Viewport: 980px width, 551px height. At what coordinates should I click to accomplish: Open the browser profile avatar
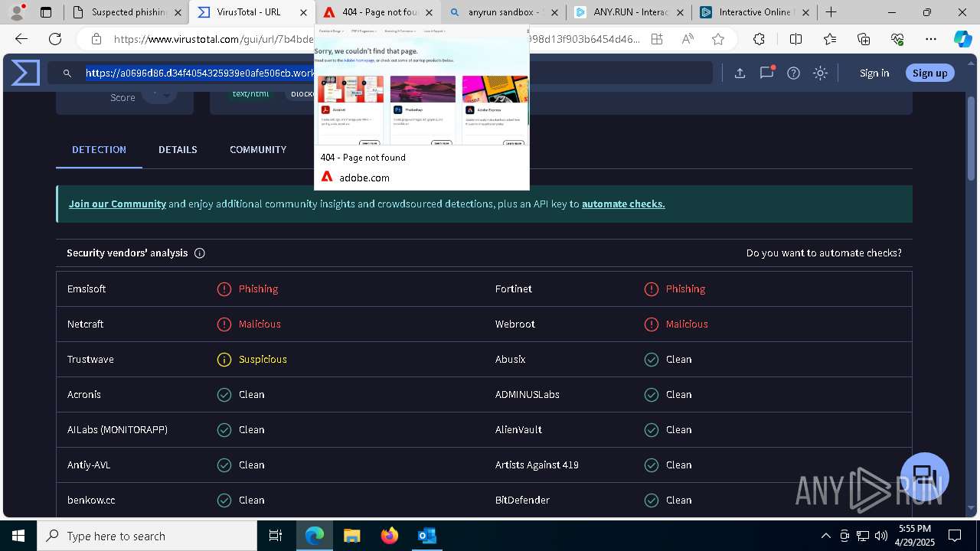17,12
